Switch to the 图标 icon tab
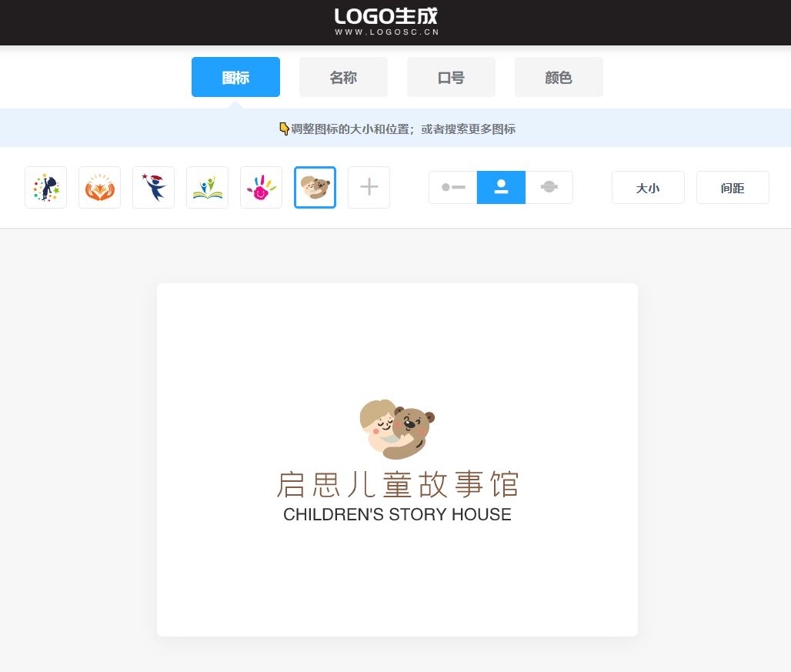The height and width of the screenshot is (672, 791). click(235, 77)
